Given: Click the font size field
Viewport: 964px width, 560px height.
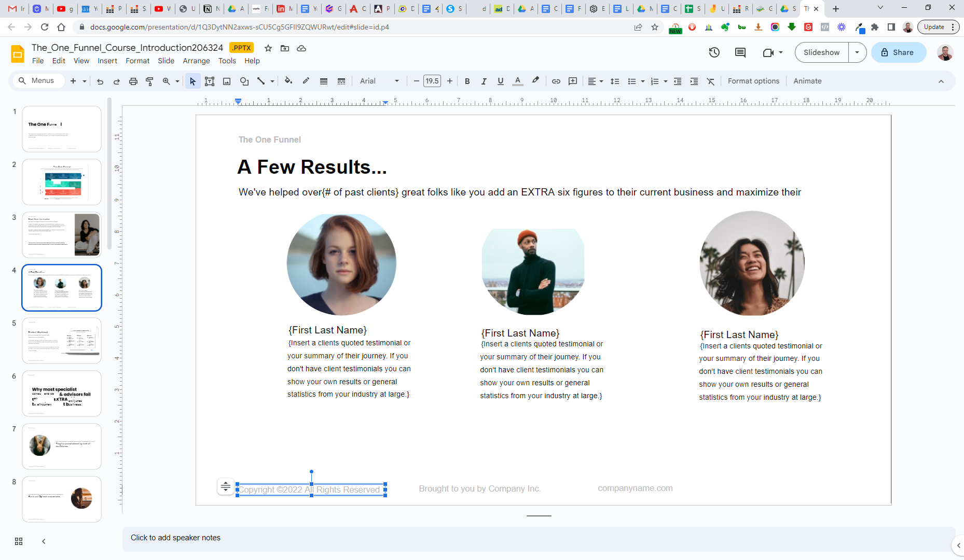Looking at the screenshot, I should [x=432, y=81].
